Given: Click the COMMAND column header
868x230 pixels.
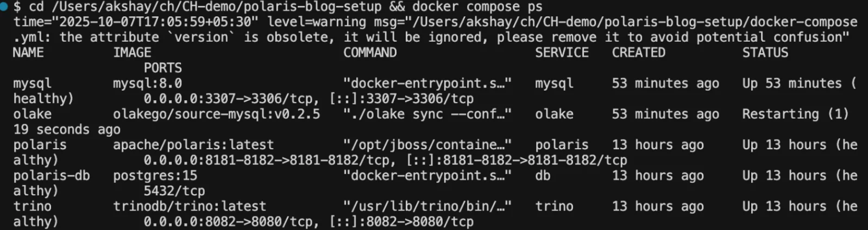Looking at the screenshot, I should (x=370, y=53).
